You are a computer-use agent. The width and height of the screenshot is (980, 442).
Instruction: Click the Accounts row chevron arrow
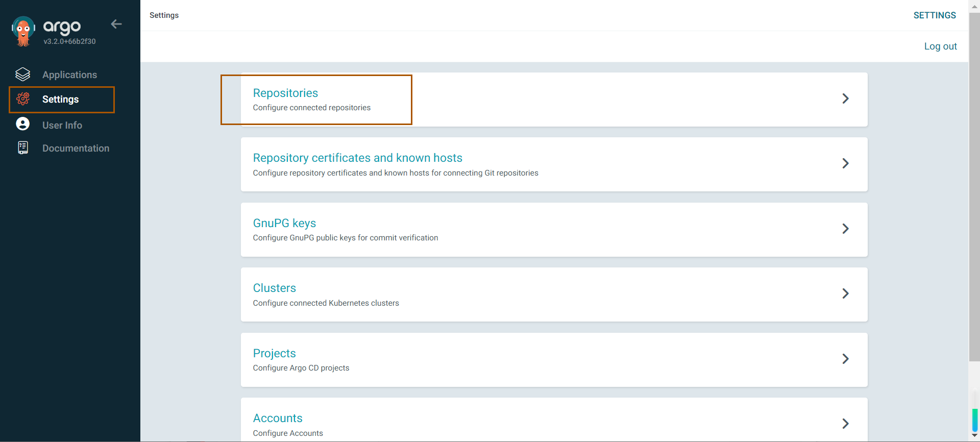(x=845, y=424)
